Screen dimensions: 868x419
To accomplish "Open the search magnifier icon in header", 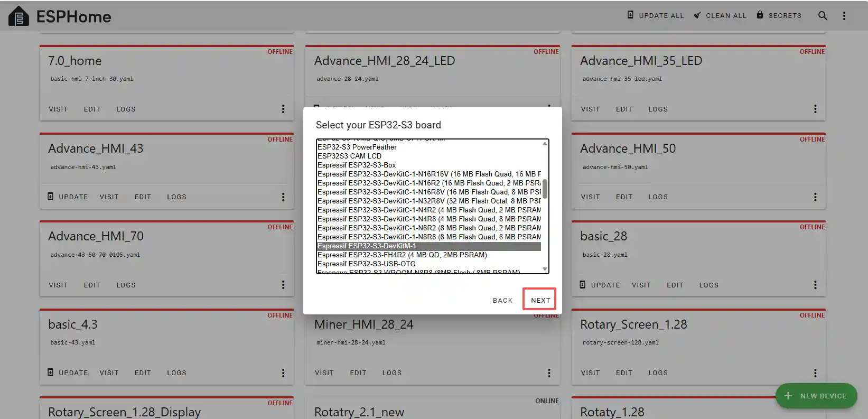I will pyautogui.click(x=823, y=16).
